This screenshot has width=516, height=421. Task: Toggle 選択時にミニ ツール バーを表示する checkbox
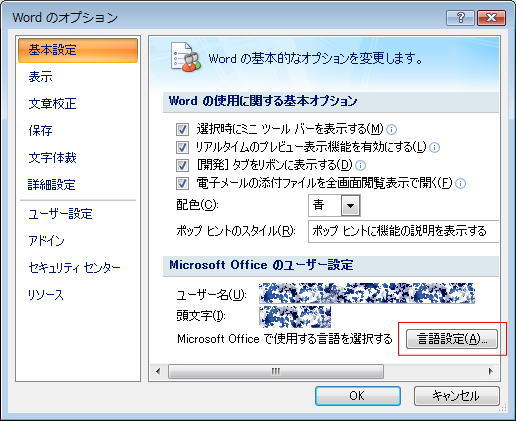pos(182,129)
